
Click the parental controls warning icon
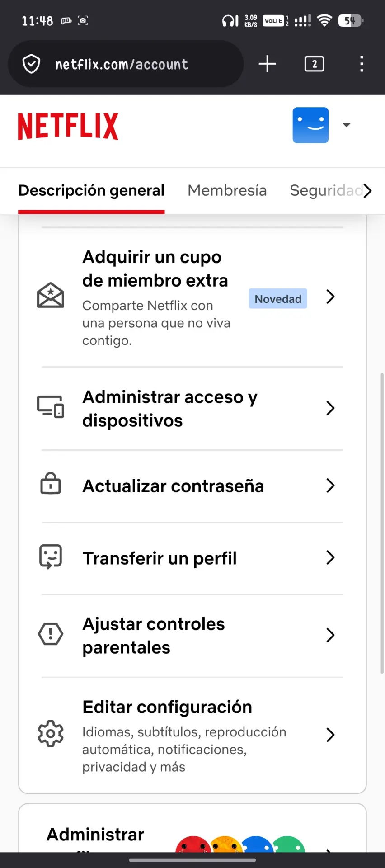pos(51,634)
